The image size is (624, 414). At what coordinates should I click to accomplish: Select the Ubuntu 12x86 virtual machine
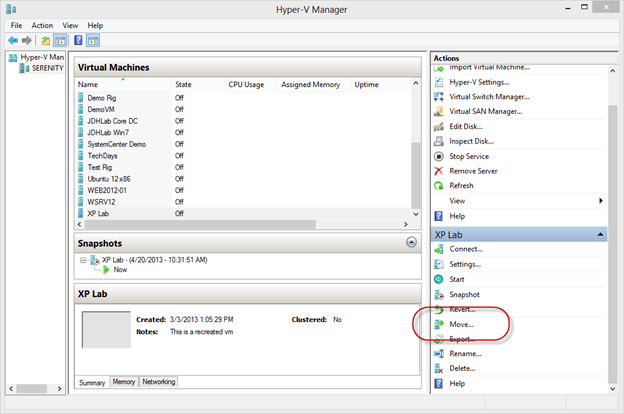click(x=109, y=179)
